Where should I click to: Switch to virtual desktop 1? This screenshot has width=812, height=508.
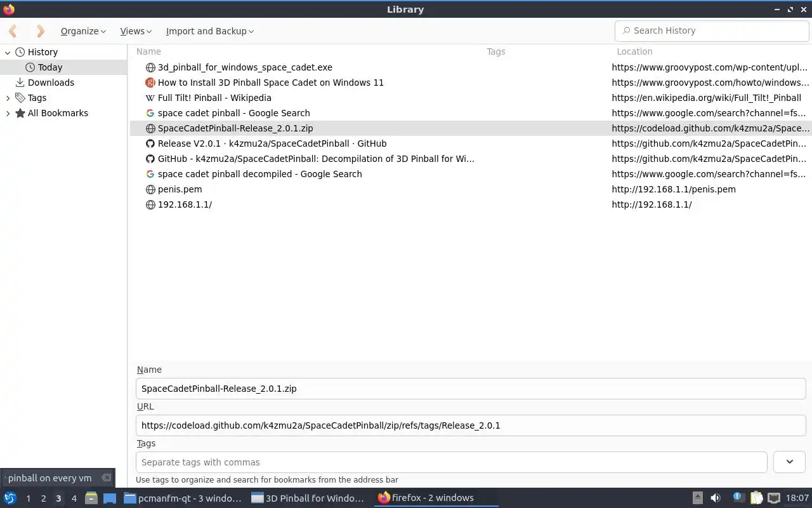28,498
